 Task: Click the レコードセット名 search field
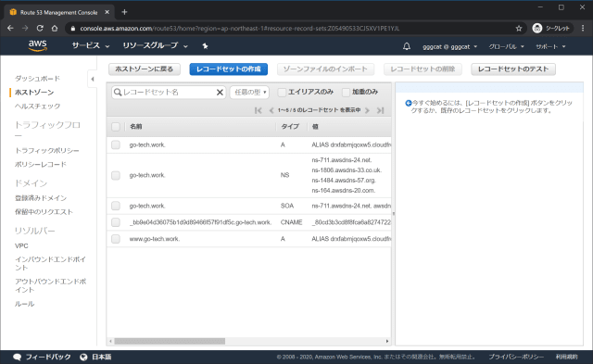[x=169, y=93]
